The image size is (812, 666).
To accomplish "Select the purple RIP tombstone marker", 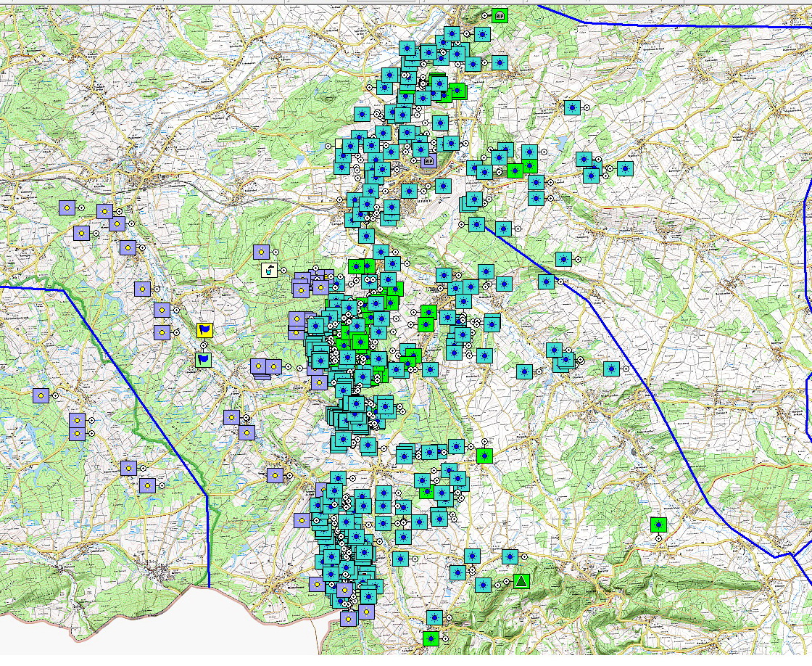I will click(428, 160).
